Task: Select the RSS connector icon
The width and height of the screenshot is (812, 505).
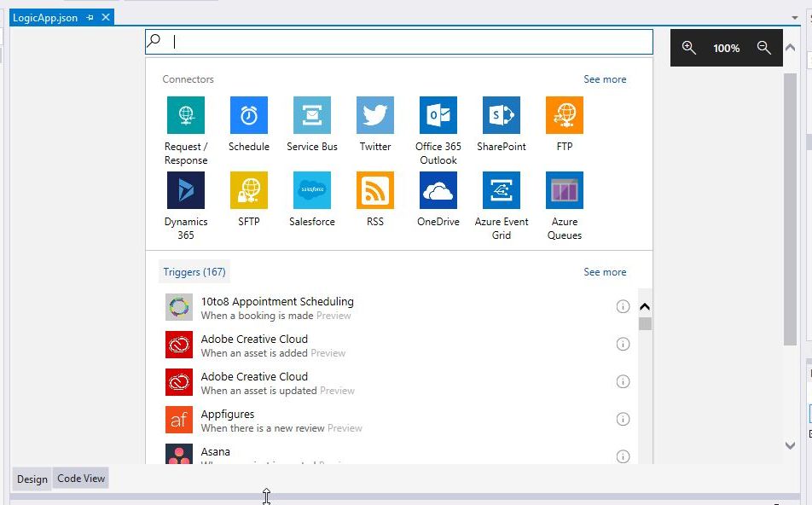Action: [375, 190]
